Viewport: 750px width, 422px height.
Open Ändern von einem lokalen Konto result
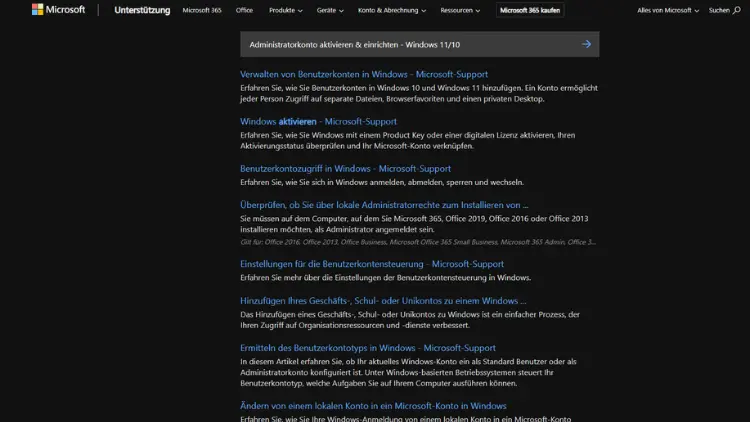373,406
